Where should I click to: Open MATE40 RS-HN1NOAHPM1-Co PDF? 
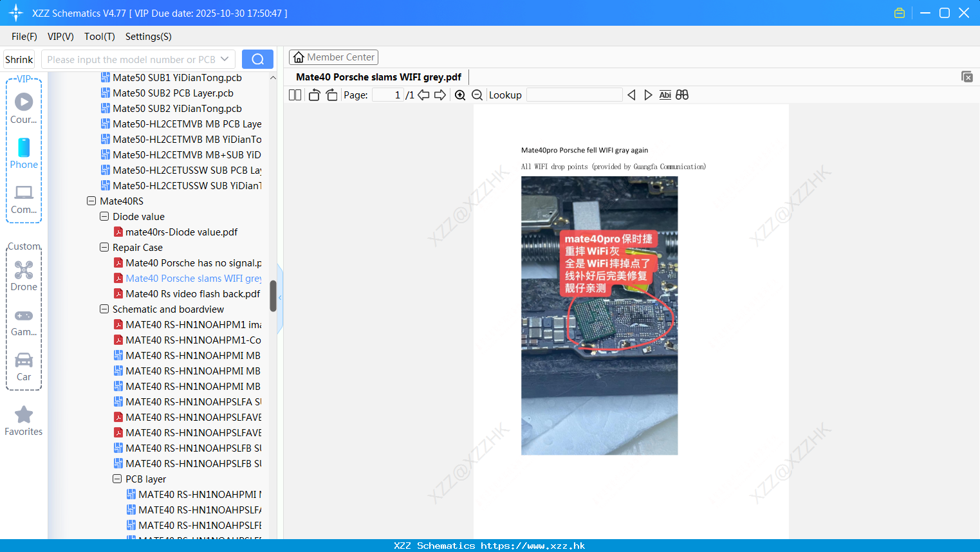pos(188,340)
